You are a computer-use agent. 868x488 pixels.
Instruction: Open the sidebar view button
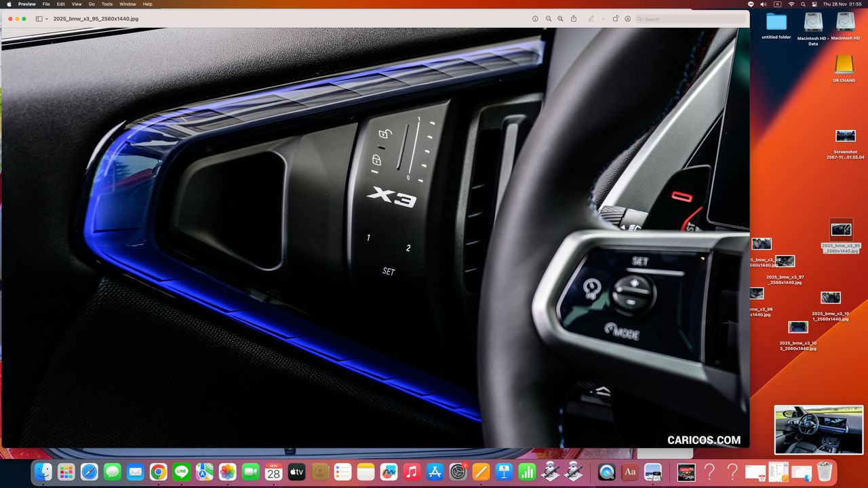39,19
